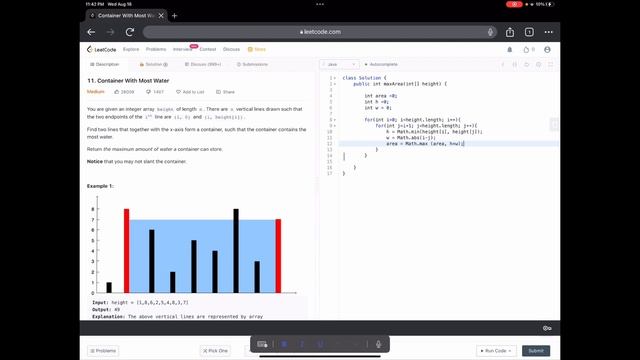Open the Discuss nav item
640x360 pixels.
pos(231,49)
